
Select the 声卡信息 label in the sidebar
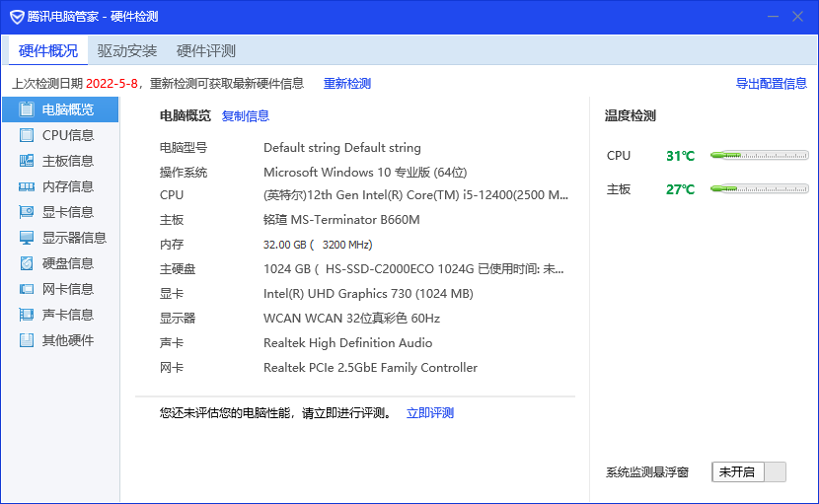point(68,315)
